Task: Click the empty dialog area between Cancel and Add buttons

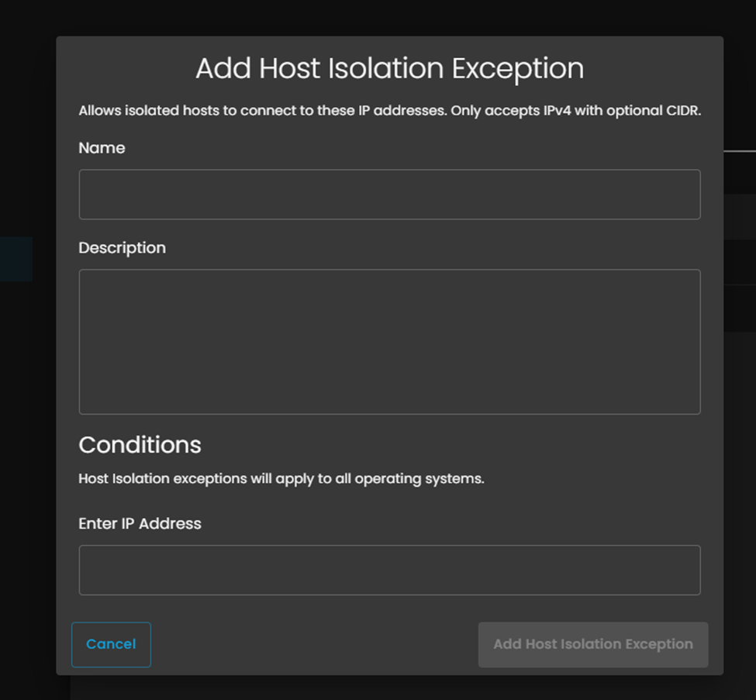Action: (x=314, y=644)
